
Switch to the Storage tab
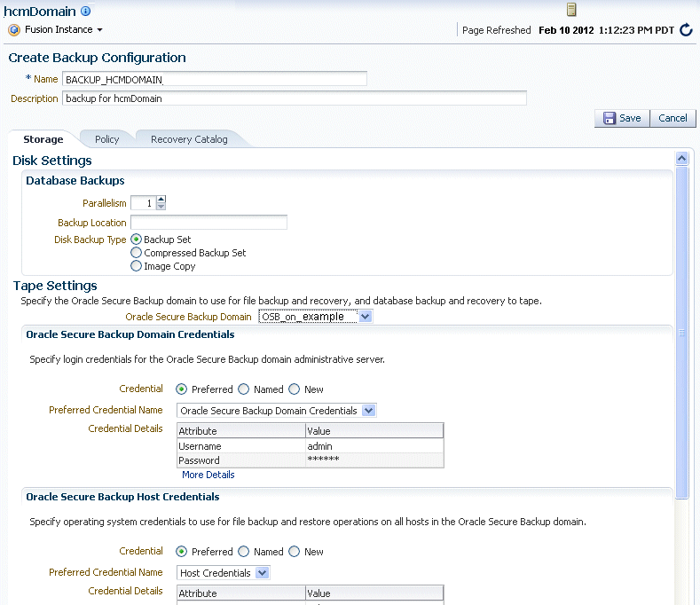tap(43, 139)
